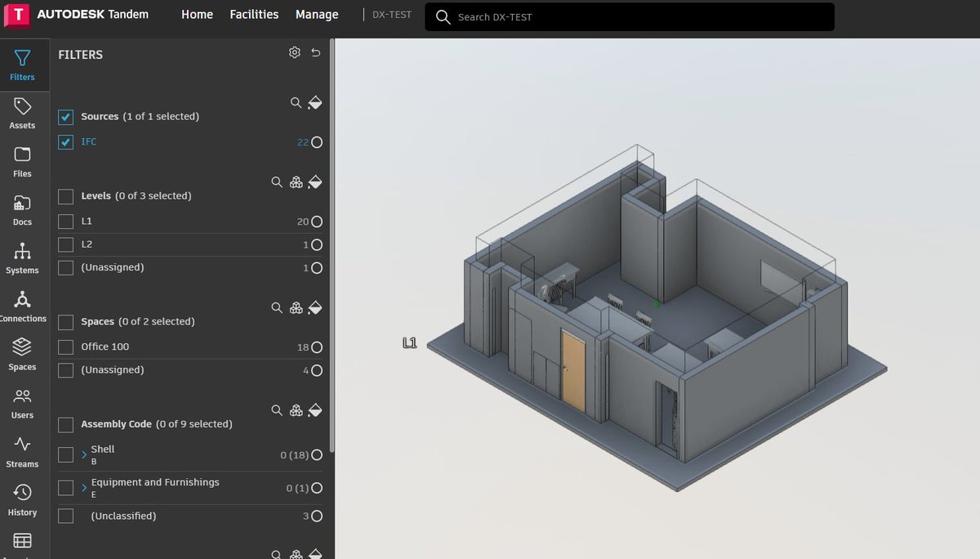
Task: Click the reset filters arrow icon
Action: point(316,53)
